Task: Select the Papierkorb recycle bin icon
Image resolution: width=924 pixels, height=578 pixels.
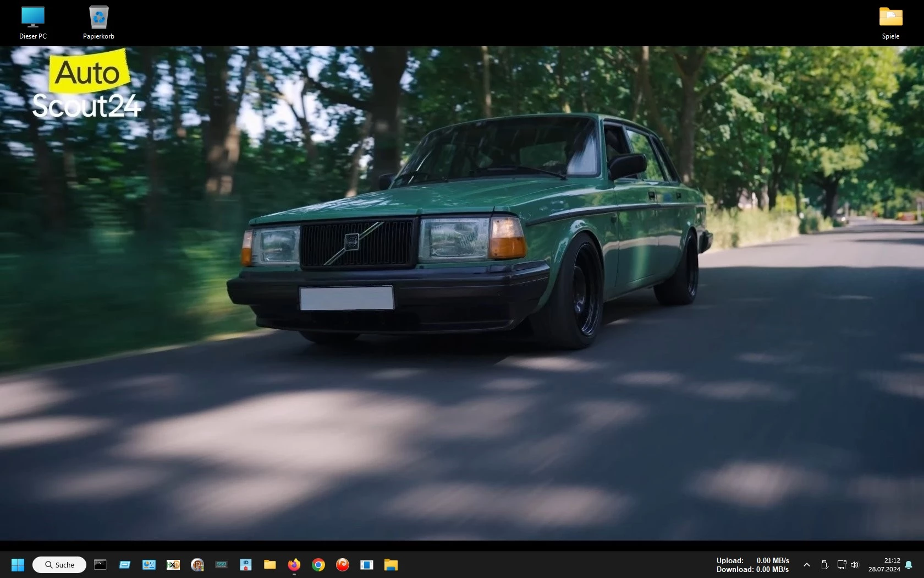Action: (x=98, y=23)
